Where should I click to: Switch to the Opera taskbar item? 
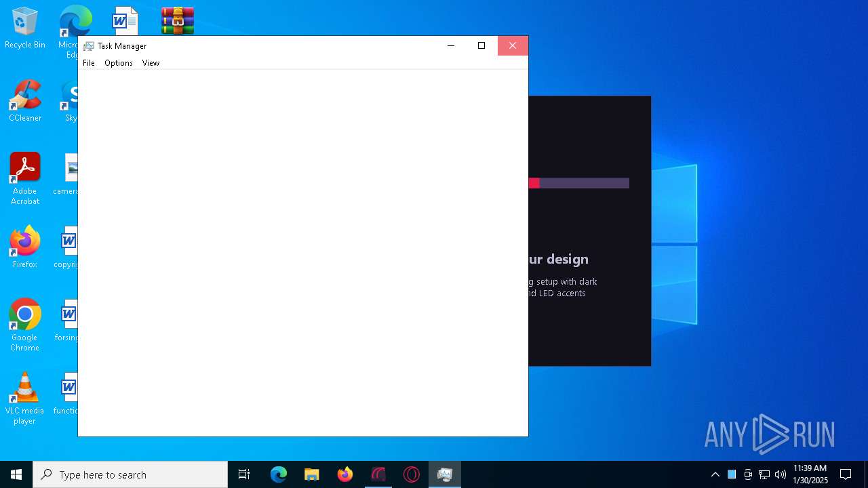click(x=412, y=474)
